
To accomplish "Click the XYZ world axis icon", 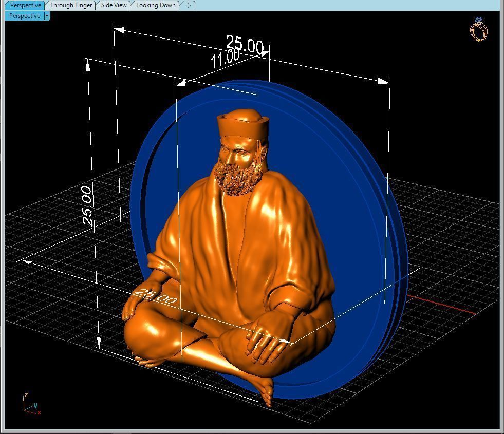I will coord(31,404).
